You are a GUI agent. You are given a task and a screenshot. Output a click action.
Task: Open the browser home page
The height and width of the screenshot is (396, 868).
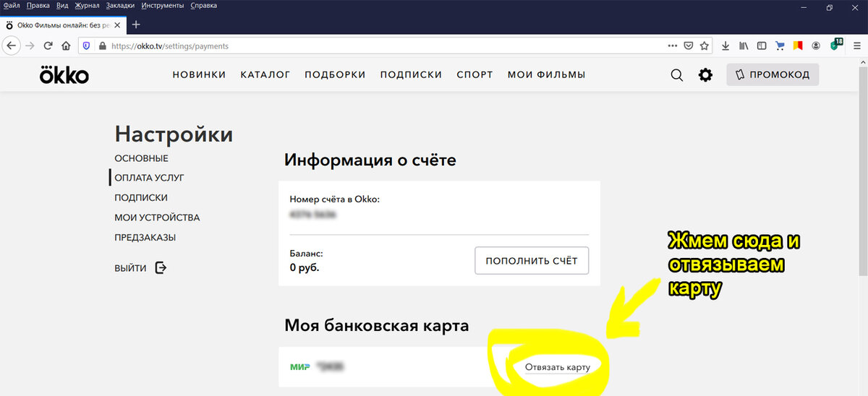66,46
